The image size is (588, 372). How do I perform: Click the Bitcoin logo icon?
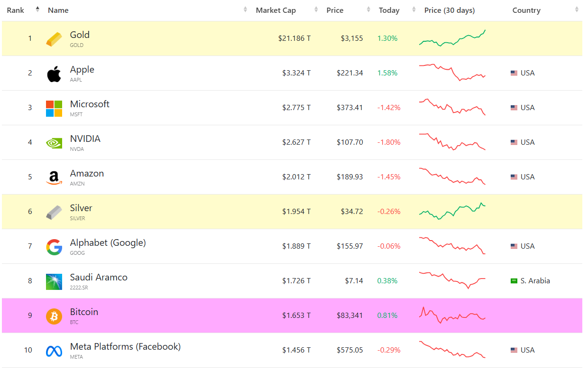[x=54, y=316]
